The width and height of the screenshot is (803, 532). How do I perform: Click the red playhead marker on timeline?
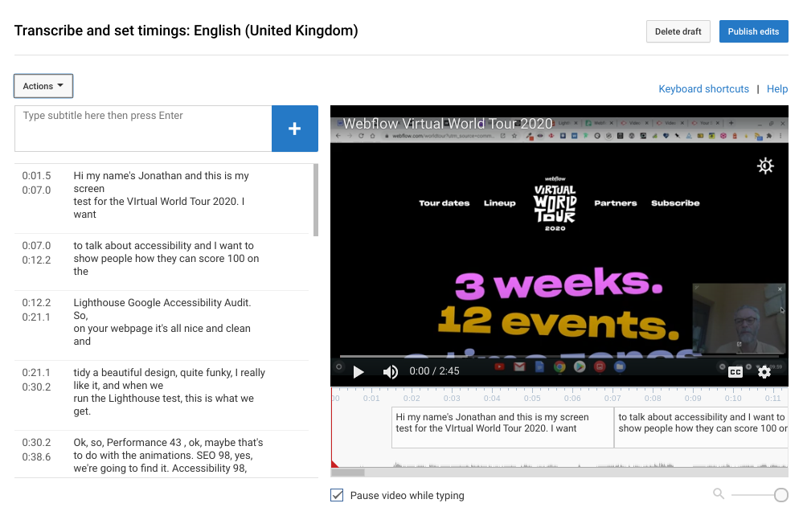(334, 464)
